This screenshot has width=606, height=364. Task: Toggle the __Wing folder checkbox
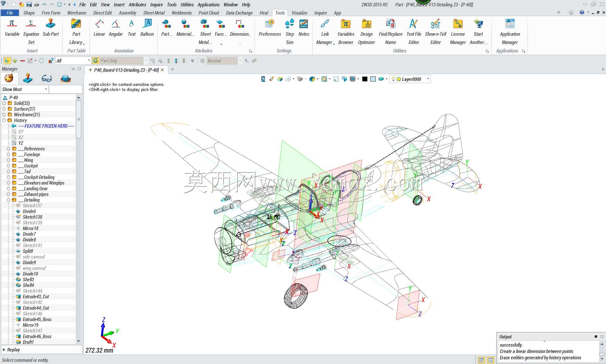9,160
